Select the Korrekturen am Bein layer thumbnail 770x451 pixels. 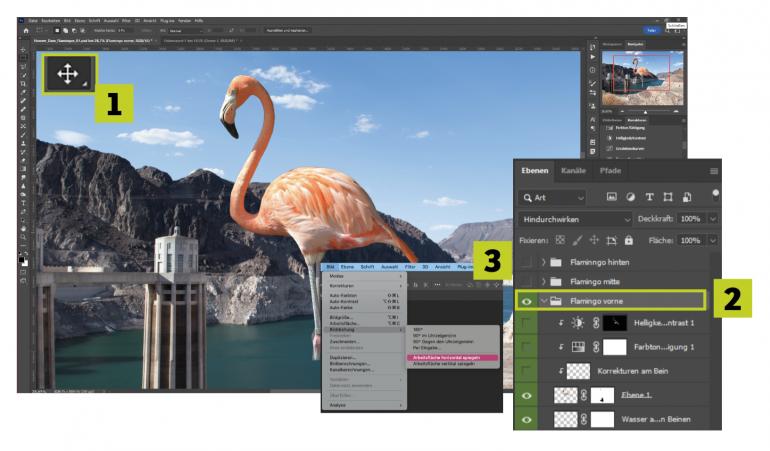578,371
